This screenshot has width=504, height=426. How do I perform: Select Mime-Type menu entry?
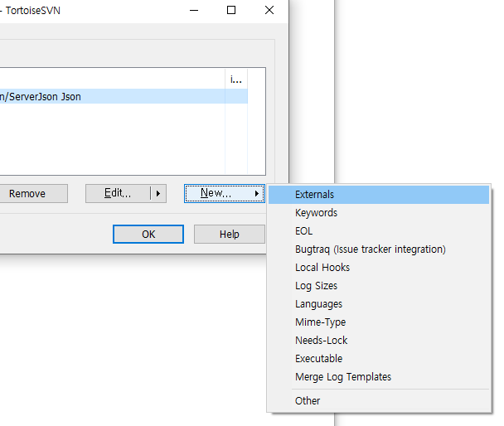(379, 322)
